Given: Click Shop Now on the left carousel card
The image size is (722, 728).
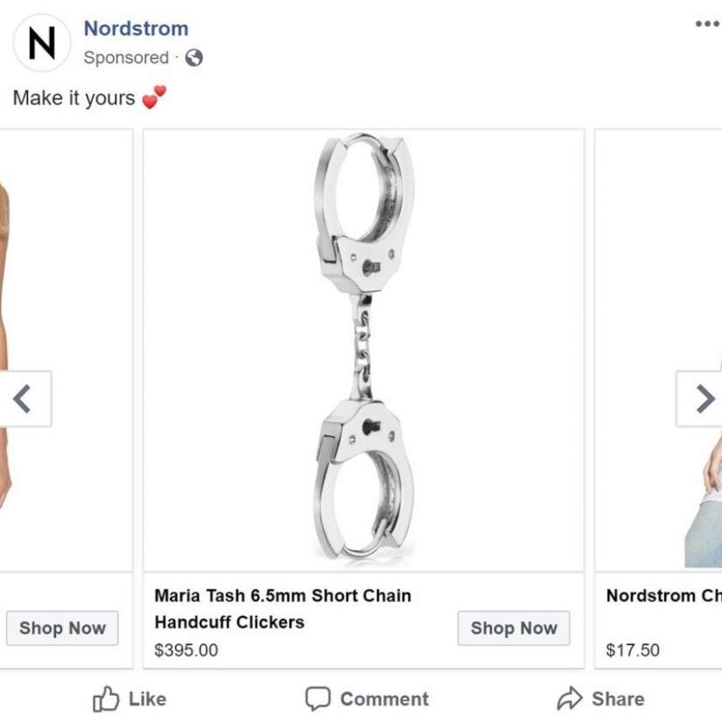Looking at the screenshot, I should coord(61,628).
